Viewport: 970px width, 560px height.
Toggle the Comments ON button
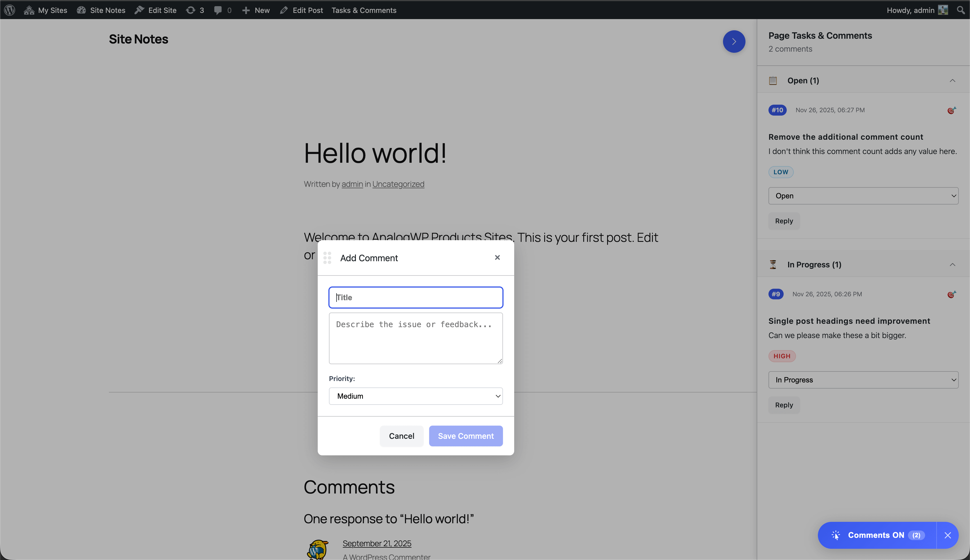point(877,535)
